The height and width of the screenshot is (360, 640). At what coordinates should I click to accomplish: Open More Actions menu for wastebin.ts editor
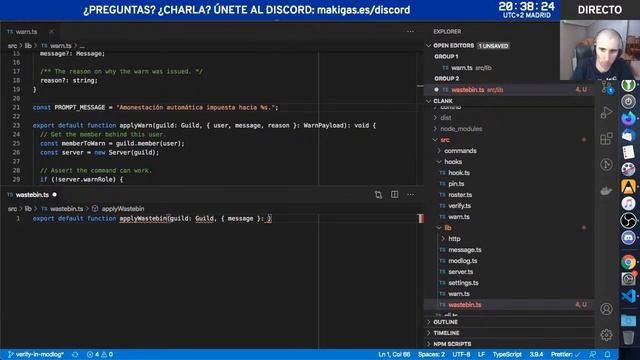[x=410, y=195]
